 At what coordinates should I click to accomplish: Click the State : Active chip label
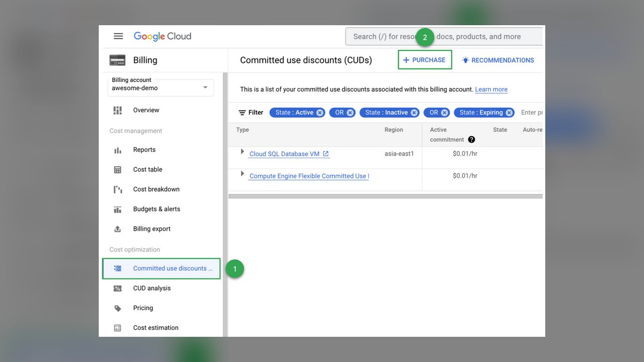pyautogui.click(x=294, y=113)
